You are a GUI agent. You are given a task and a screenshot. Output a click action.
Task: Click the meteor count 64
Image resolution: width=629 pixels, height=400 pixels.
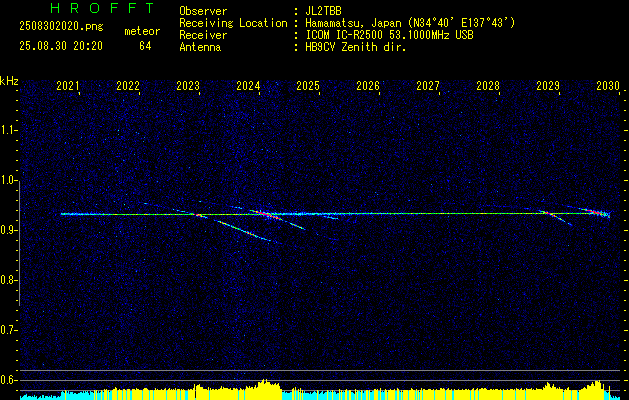coord(145,46)
